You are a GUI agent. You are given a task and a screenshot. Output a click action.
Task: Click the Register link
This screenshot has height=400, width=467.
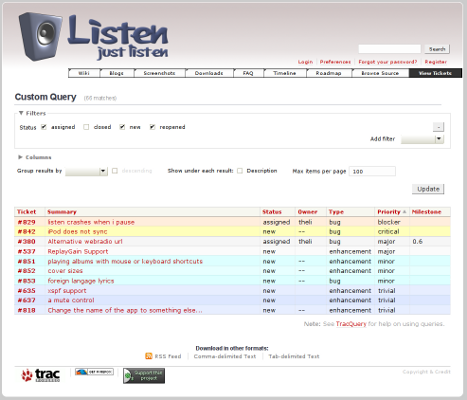coord(436,62)
